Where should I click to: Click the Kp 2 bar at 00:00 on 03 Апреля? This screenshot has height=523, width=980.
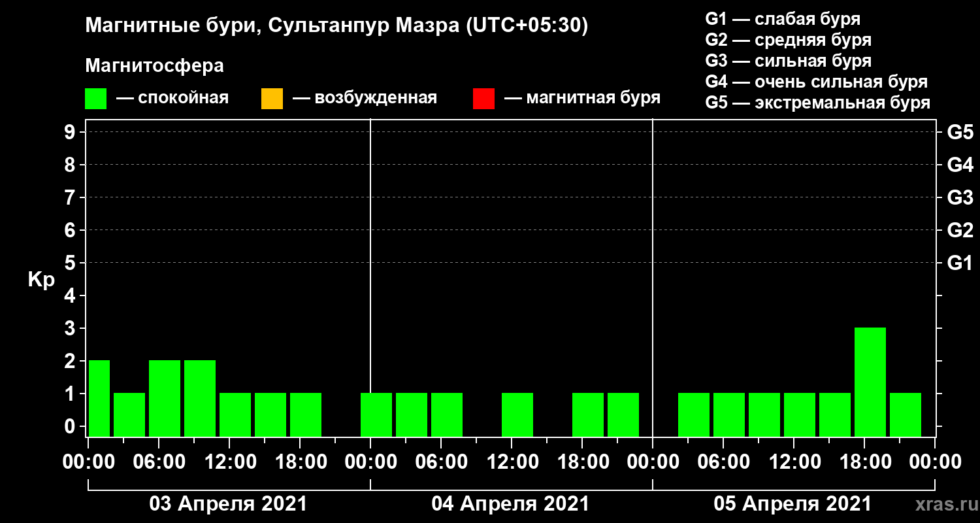[x=99, y=398]
